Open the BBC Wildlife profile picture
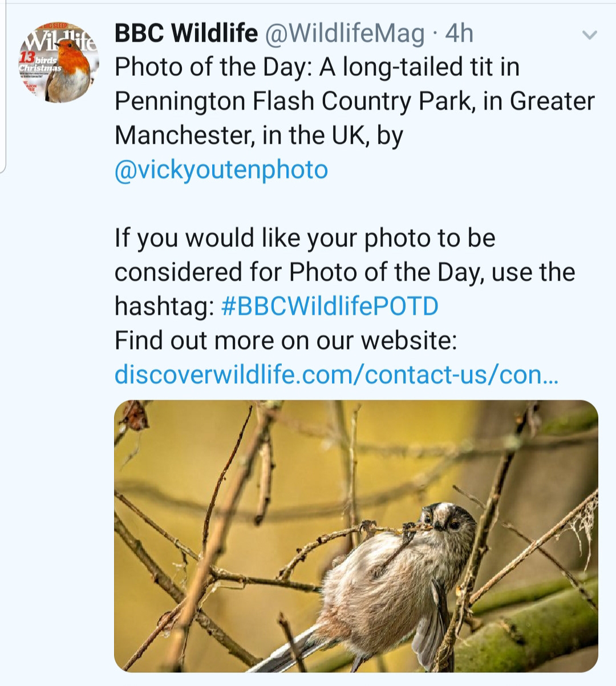The height and width of the screenshot is (686, 616). coord(59,63)
